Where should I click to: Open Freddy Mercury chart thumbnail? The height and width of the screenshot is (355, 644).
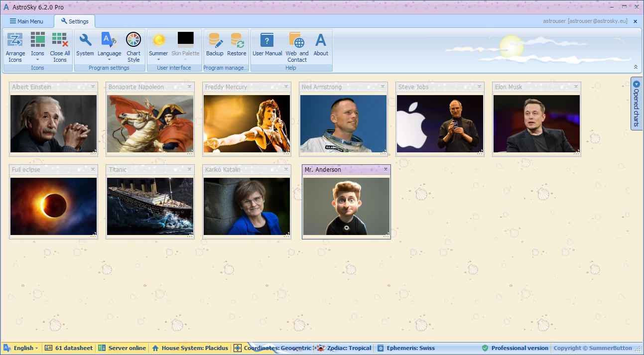point(247,123)
